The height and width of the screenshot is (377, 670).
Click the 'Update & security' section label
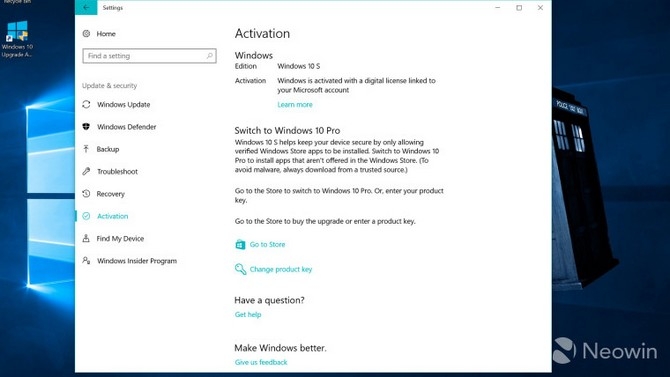coord(109,85)
